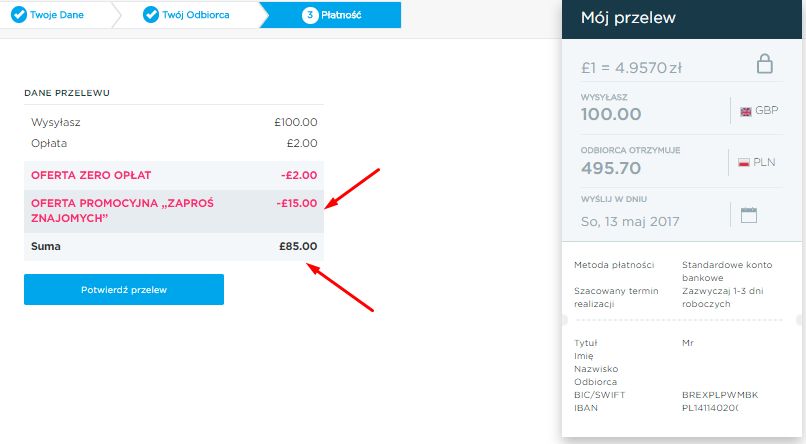Click the Polish flag next to PLN
The image size is (806, 444).
pyautogui.click(x=743, y=162)
